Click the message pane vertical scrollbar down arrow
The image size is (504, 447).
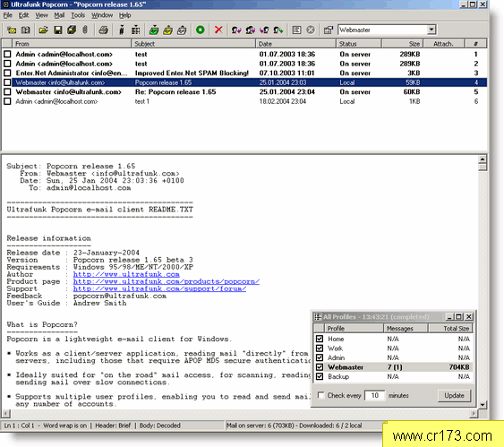point(483,405)
